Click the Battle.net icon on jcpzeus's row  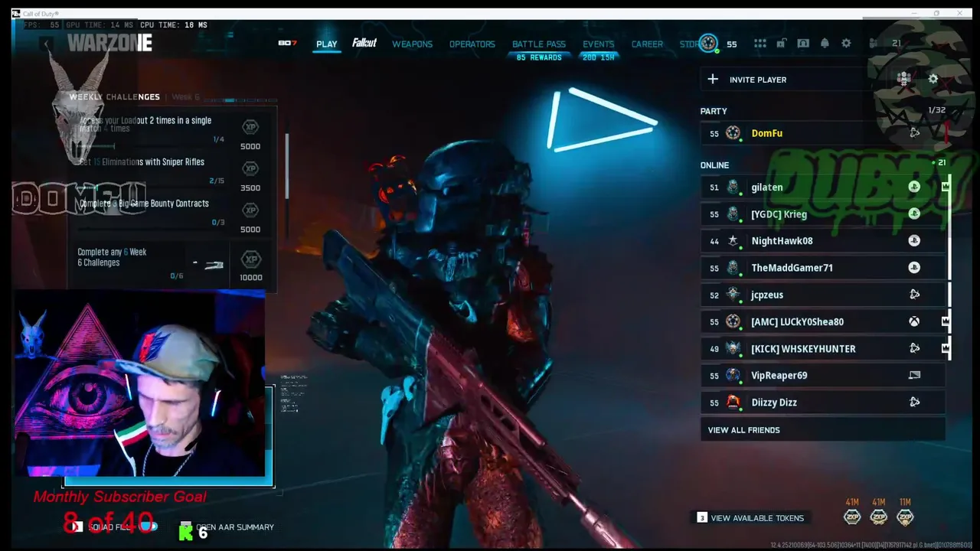914,295
